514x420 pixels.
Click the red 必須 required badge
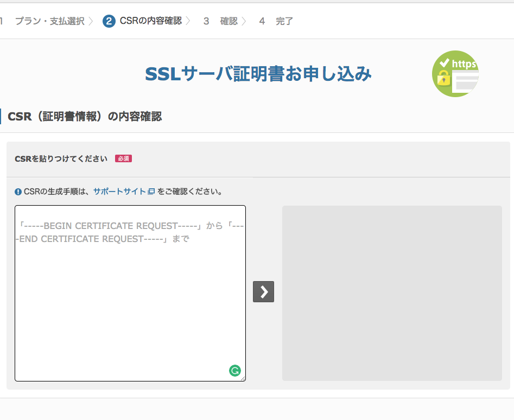click(x=123, y=158)
